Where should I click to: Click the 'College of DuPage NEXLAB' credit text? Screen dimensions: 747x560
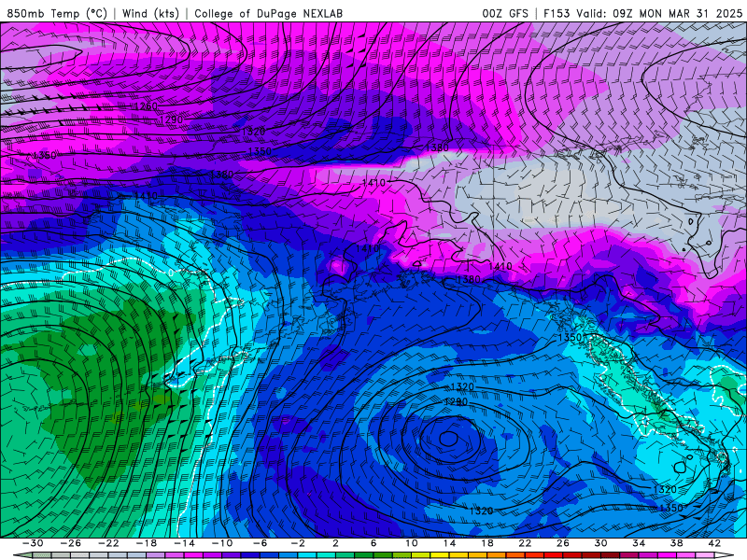268,13
